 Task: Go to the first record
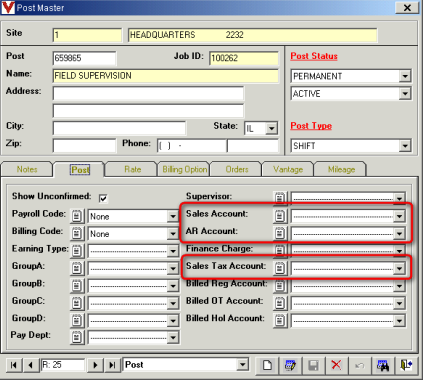pyautogui.click(x=14, y=365)
